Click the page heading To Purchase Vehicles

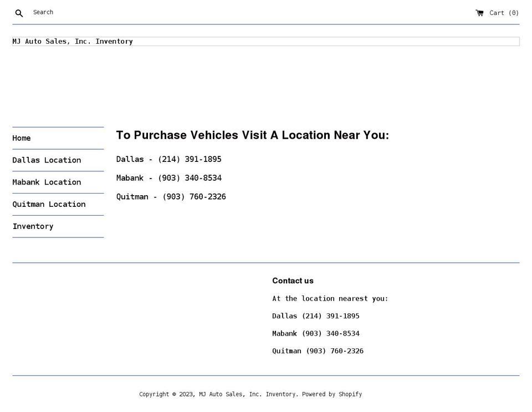click(x=253, y=135)
